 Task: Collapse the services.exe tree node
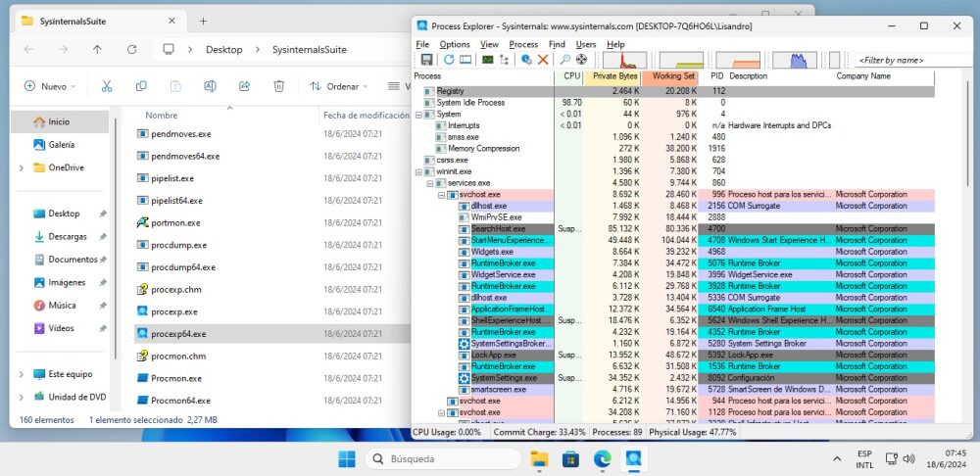(x=430, y=183)
